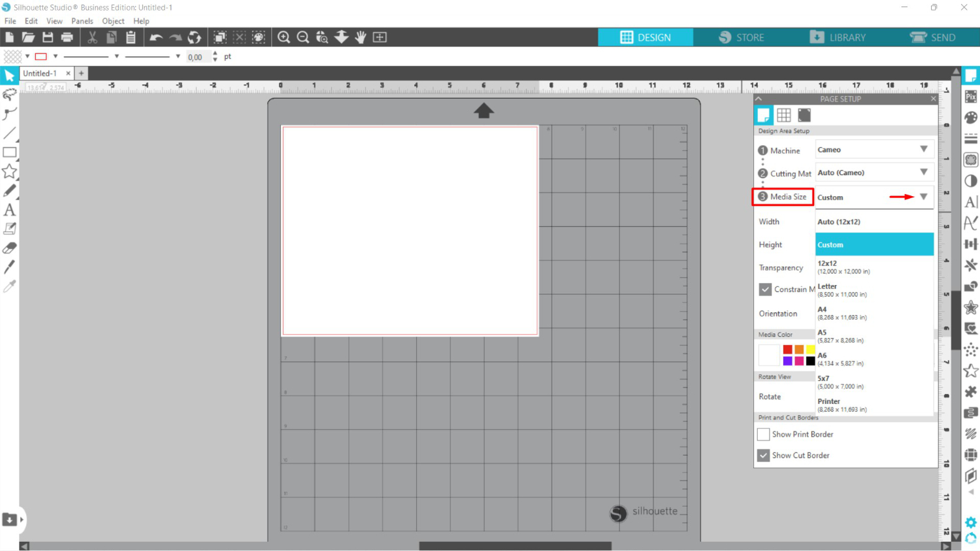The height and width of the screenshot is (551, 980).
Task: Open a file with the folder icon
Action: (x=28, y=37)
